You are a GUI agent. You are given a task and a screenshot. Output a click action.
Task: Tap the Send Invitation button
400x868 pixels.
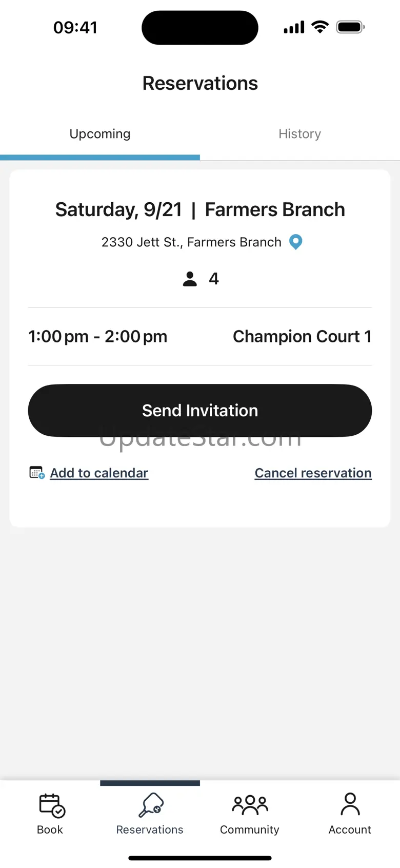click(200, 411)
